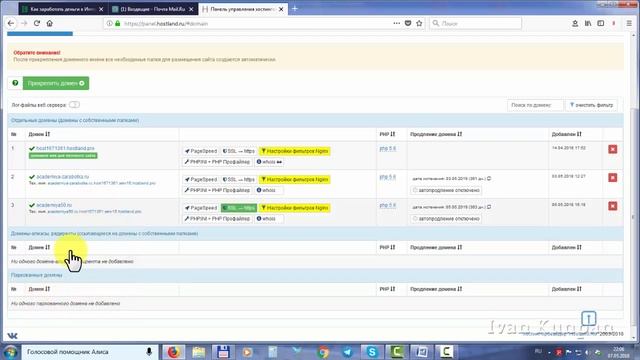Open PageSpeed for host1671261.hostland.pro
640x360 pixels.
coord(200,151)
